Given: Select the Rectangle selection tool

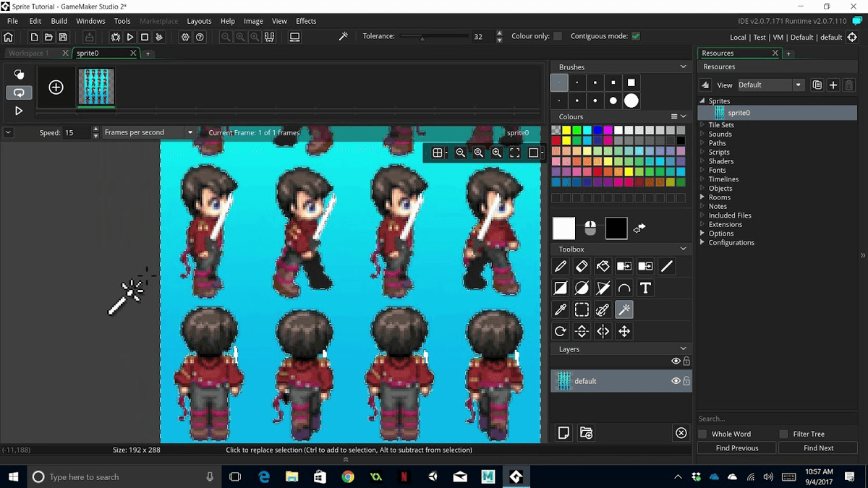Looking at the screenshot, I should point(582,310).
